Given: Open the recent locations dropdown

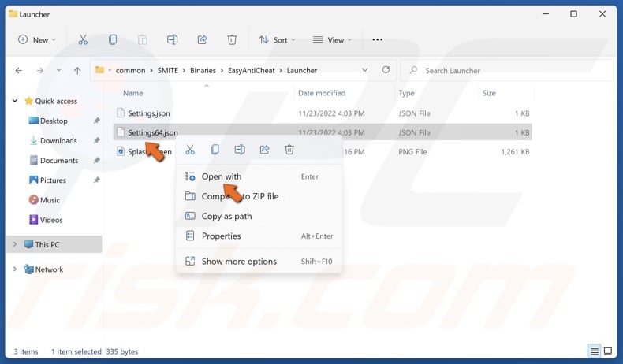Looking at the screenshot, I should [x=59, y=71].
